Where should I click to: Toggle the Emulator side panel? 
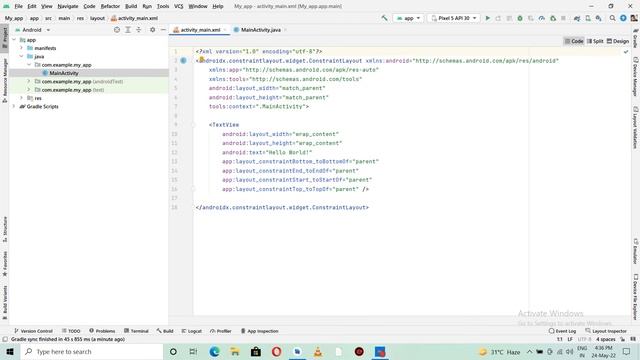(x=636, y=251)
